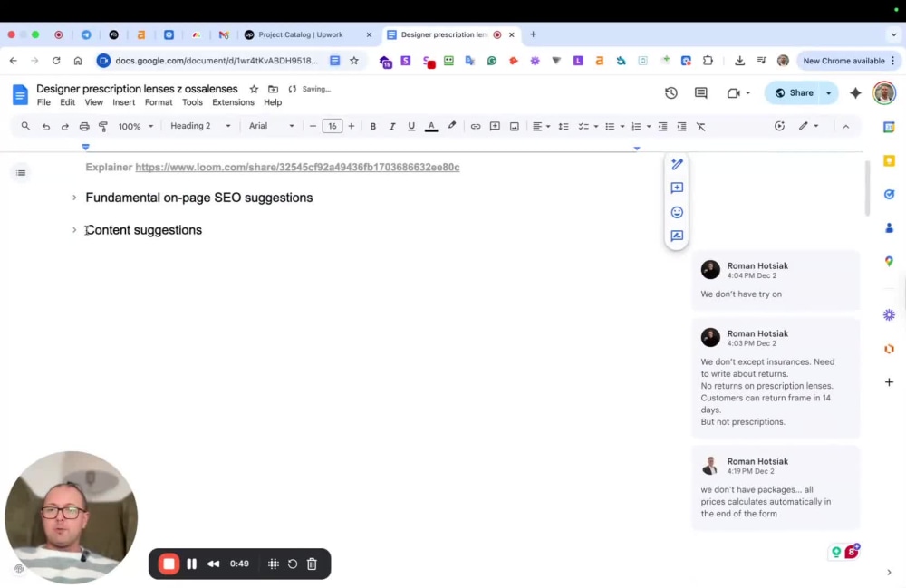
Task: Add a comment from the side floating bar
Action: 677,188
